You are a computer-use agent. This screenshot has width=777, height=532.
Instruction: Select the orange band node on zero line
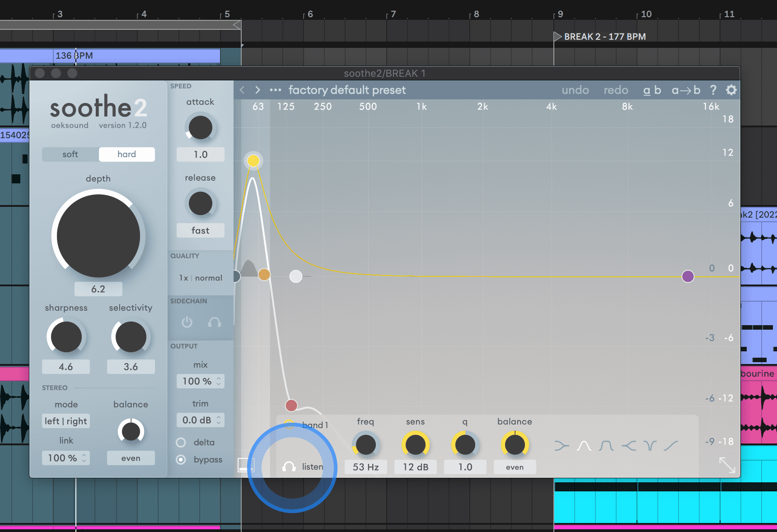tap(264, 274)
